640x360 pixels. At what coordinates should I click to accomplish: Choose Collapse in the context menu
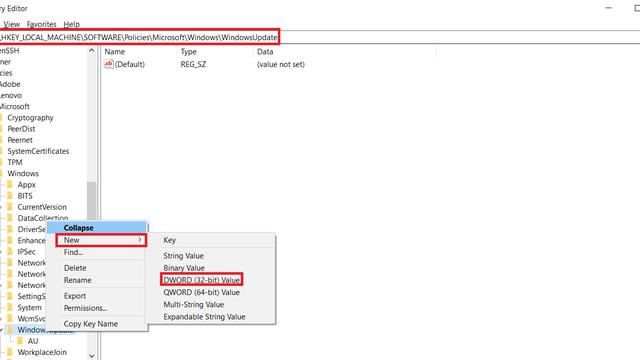point(97,228)
